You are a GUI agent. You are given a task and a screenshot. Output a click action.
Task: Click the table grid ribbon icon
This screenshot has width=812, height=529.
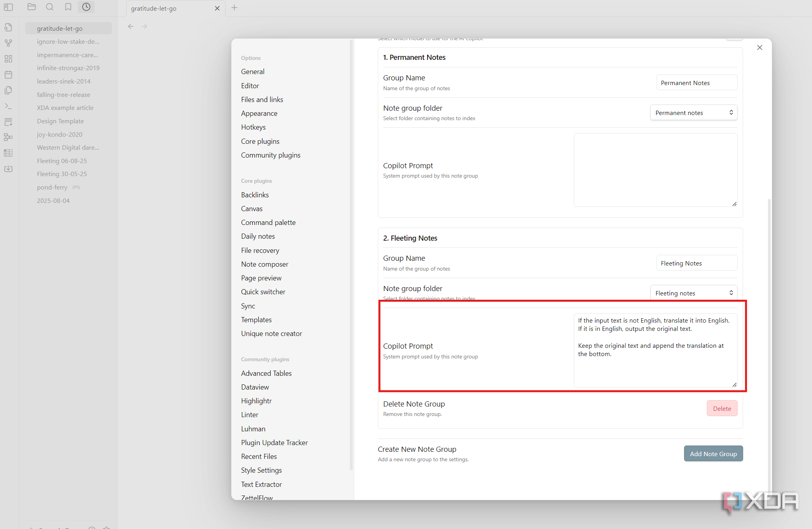[8, 153]
